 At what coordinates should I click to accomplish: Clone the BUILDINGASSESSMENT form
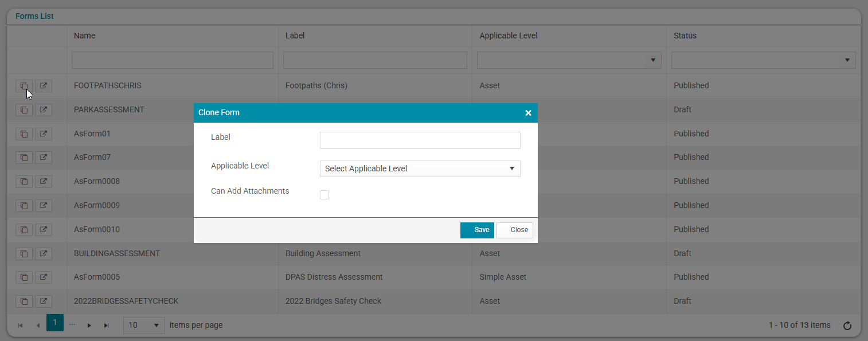[x=24, y=253]
